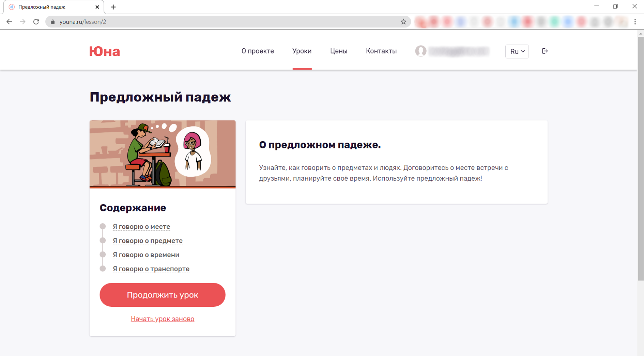
Task: Open lesson part Я говорю о месте
Action: [141, 227]
